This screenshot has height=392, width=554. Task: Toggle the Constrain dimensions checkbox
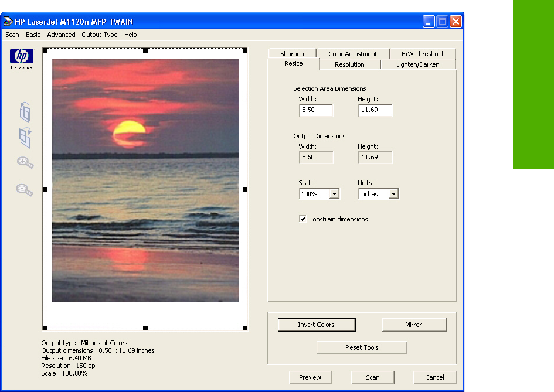tap(303, 219)
